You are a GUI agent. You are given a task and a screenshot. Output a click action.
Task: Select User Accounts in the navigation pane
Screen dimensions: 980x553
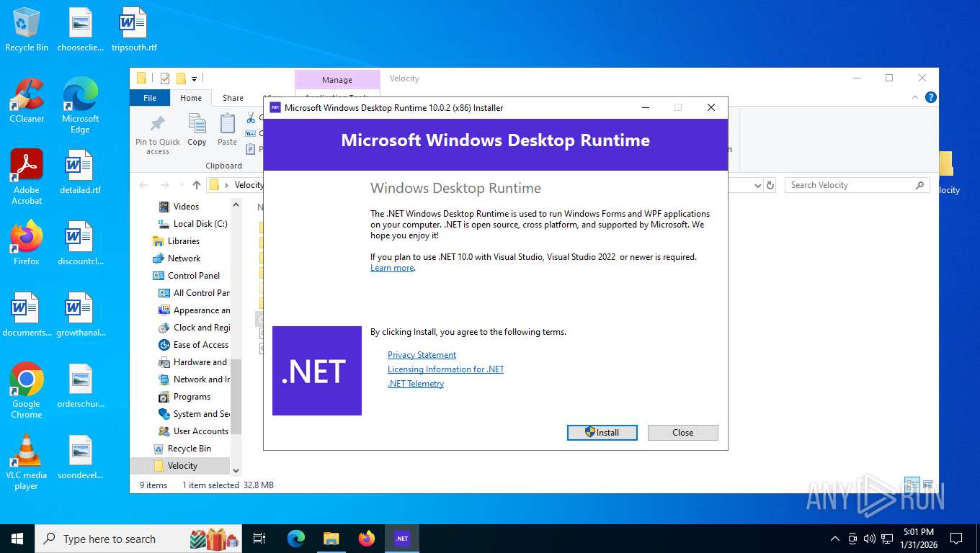click(x=192, y=431)
